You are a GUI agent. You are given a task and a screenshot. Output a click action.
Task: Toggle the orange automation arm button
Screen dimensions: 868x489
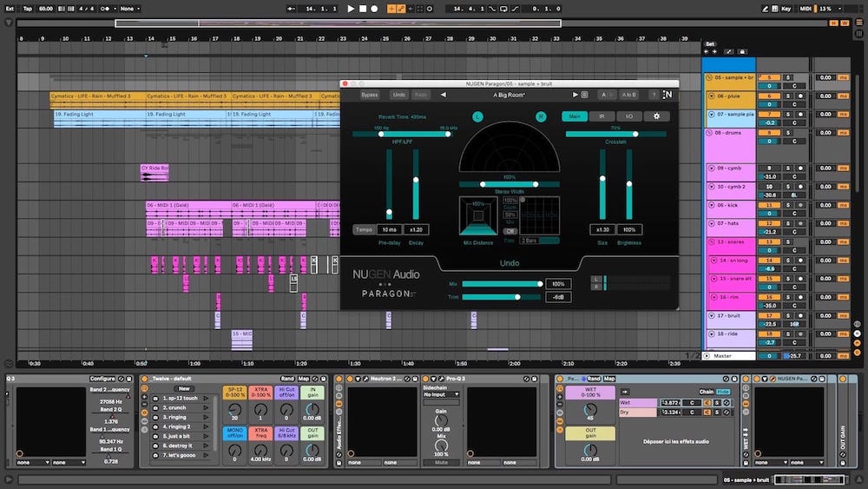(401, 9)
